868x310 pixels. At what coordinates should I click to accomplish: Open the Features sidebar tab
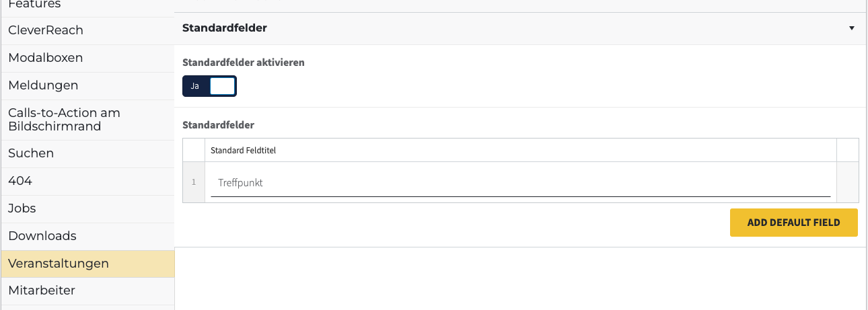click(34, 5)
